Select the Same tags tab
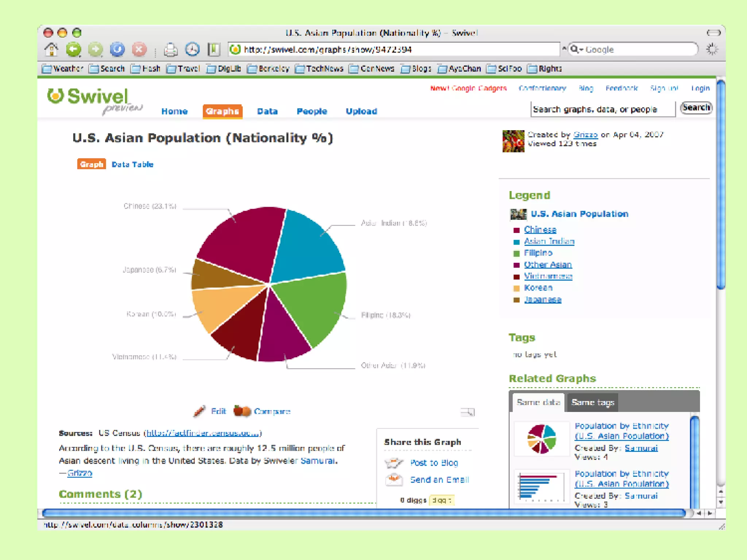Screen dimensions: 747x560 (592, 402)
